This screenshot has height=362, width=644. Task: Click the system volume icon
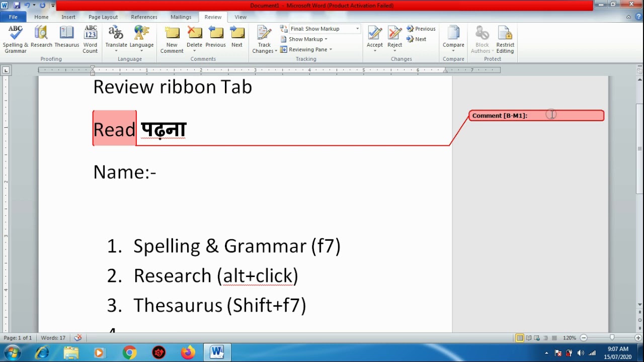[x=581, y=353]
